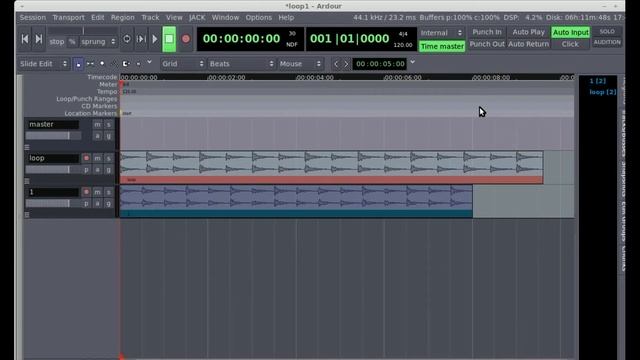Click the SOLO indicator button
The image size is (640, 360).
(607, 31)
